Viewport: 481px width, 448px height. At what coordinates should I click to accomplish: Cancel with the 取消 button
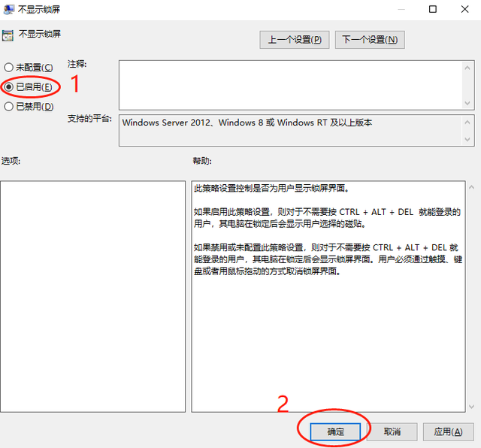tap(392, 431)
